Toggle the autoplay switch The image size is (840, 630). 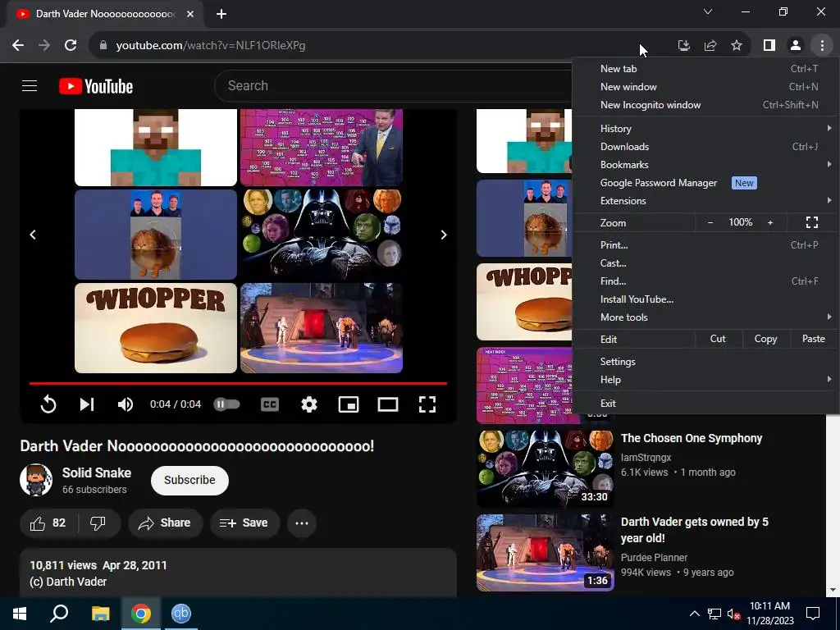(226, 404)
